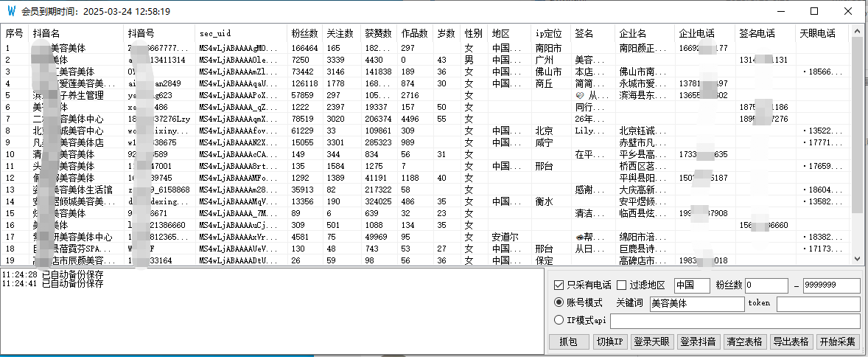Click the 岁数 column header
Screen dimensions: 868x357
447,33
